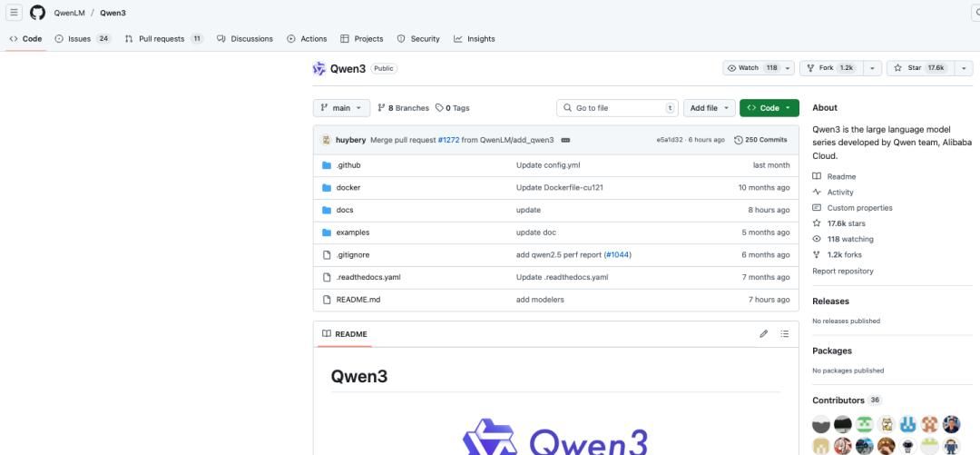The width and height of the screenshot is (980, 455).
Task: Click the .gitignore file icon
Action: (327, 254)
